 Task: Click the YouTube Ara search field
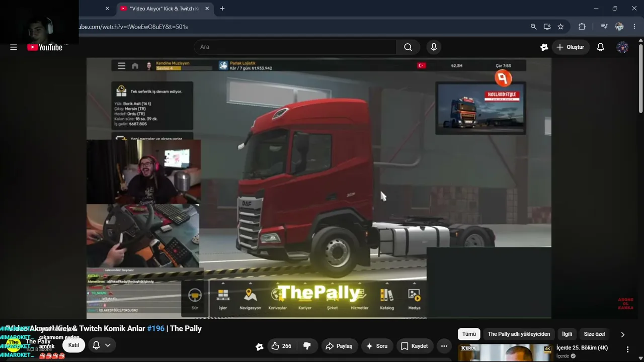tap(295, 47)
